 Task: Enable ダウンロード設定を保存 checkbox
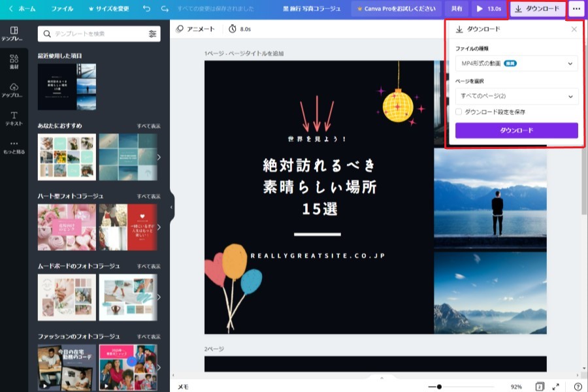(459, 112)
